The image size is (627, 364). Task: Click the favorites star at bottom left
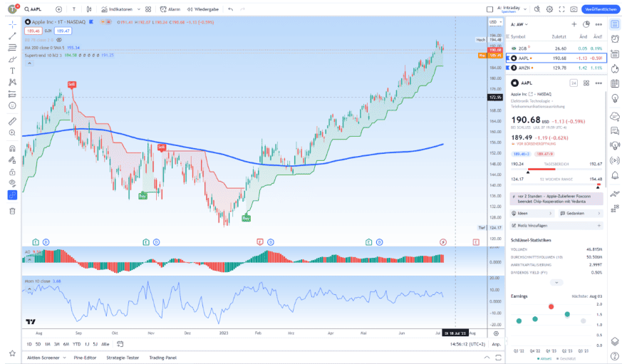click(12, 353)
